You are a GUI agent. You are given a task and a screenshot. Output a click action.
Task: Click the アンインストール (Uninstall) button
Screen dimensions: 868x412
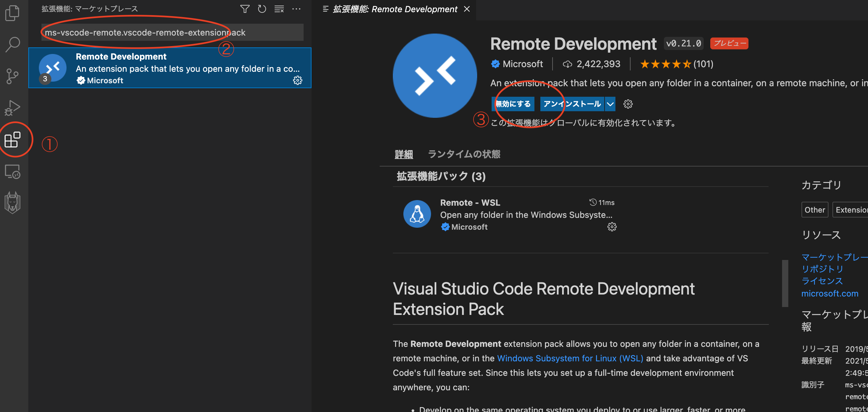click(572, 104)
